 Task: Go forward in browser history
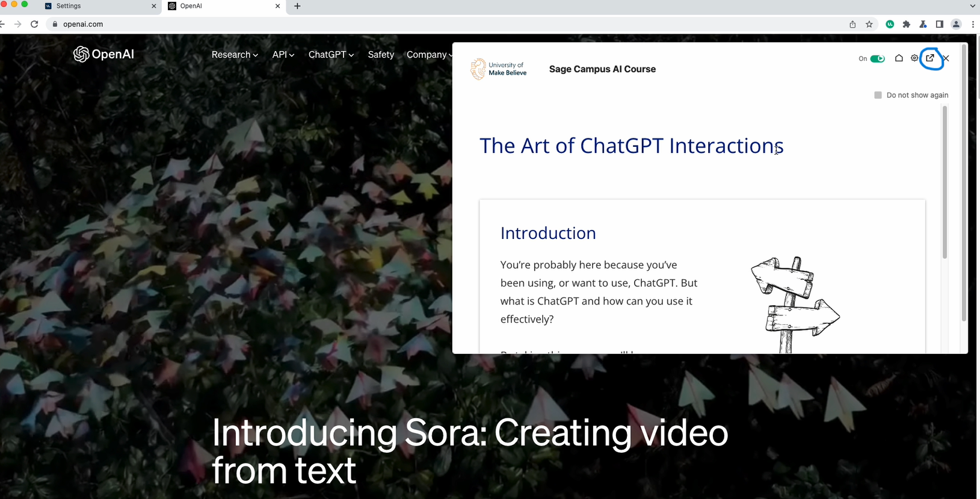coord(17,24)
